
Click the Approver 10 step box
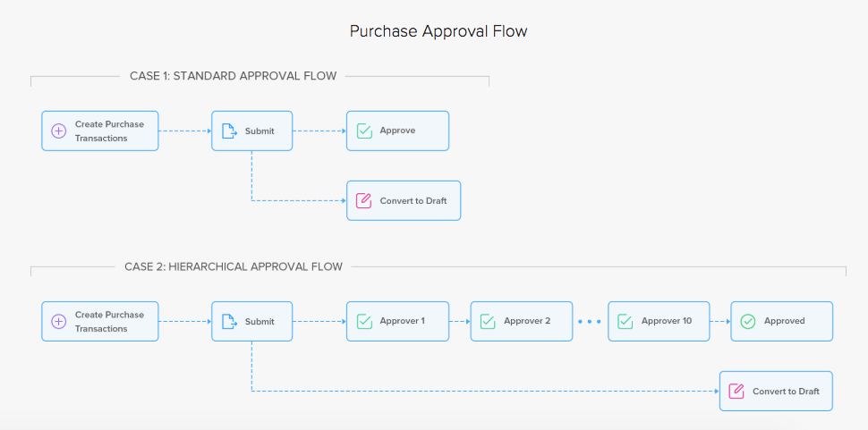pos(659,321)
